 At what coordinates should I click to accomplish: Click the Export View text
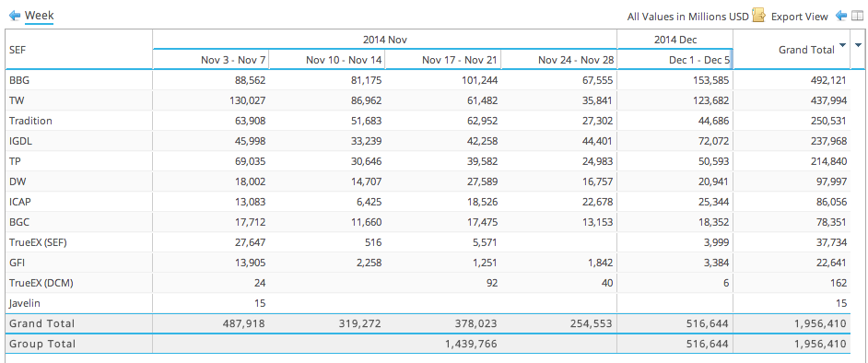tap(800, 17)
